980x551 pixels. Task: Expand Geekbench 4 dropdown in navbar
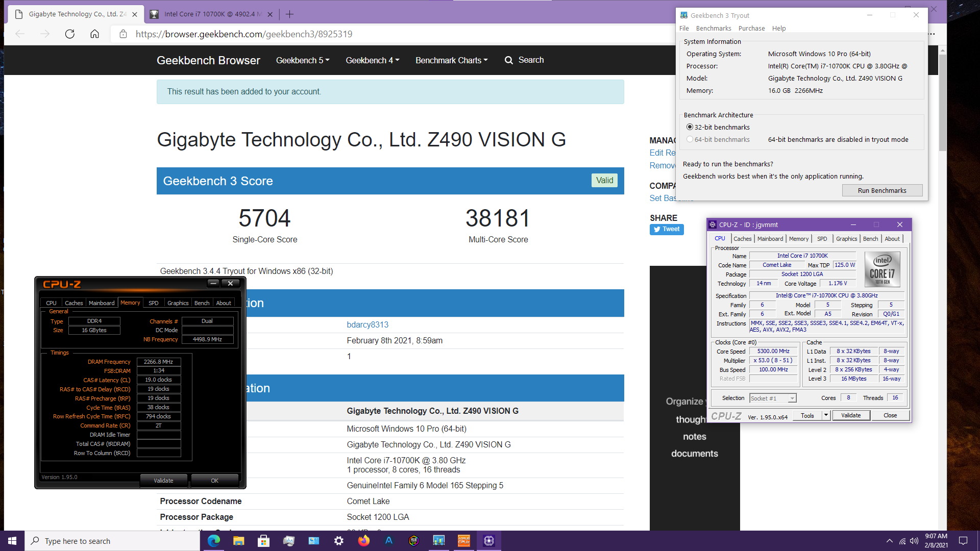pos(372,60)
